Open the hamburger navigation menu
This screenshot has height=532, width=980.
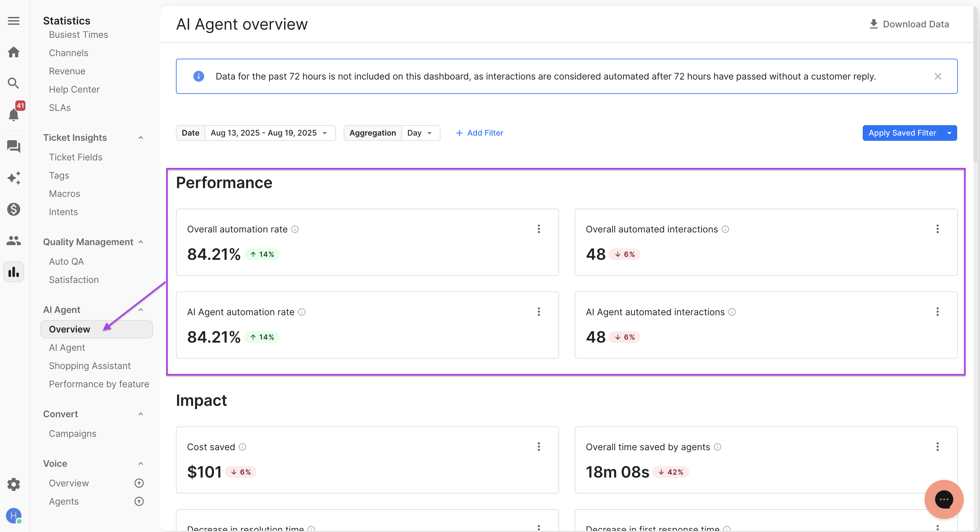14,21
